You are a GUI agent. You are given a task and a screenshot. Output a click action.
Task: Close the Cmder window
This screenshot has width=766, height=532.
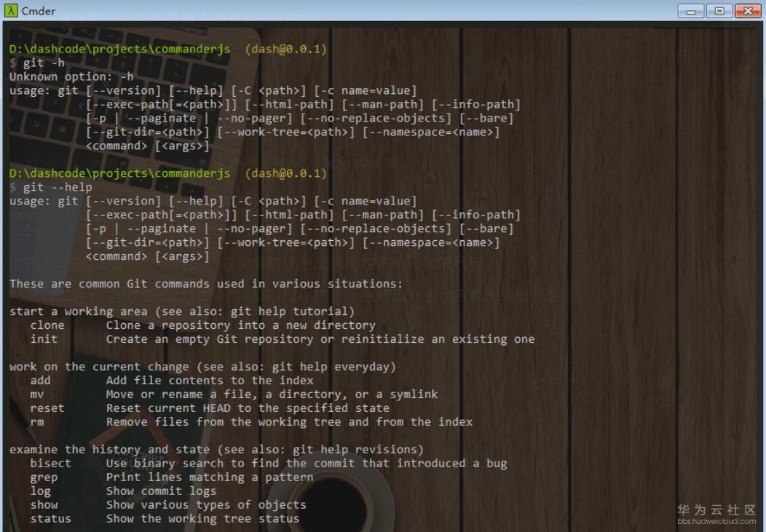pos(748,11)
